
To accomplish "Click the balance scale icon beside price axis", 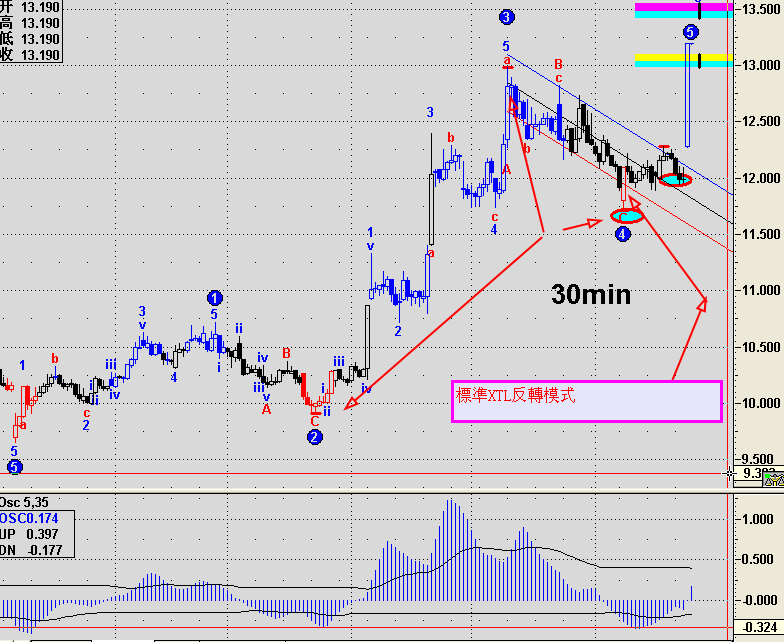I will click(x=774, y=482).
